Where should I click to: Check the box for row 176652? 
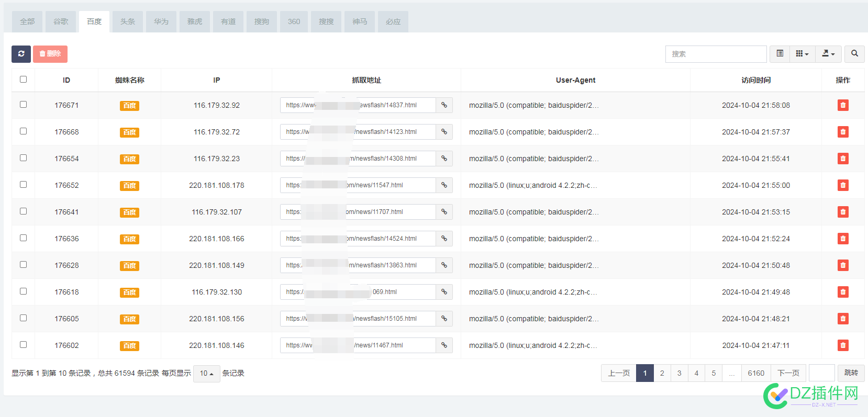(23, 185)
